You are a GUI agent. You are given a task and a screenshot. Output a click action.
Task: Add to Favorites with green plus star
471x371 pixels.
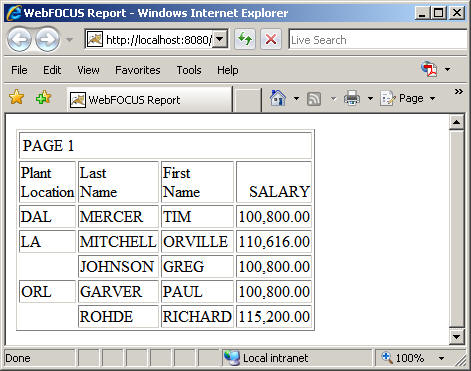[x=43, y=97]
